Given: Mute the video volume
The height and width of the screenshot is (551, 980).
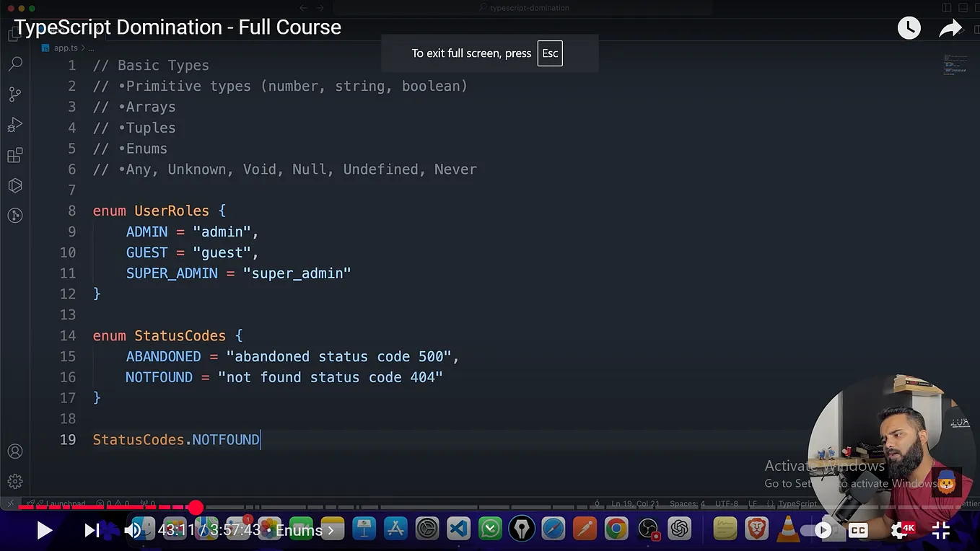Looking at the screenshot, I should click(x=132, y=531).
